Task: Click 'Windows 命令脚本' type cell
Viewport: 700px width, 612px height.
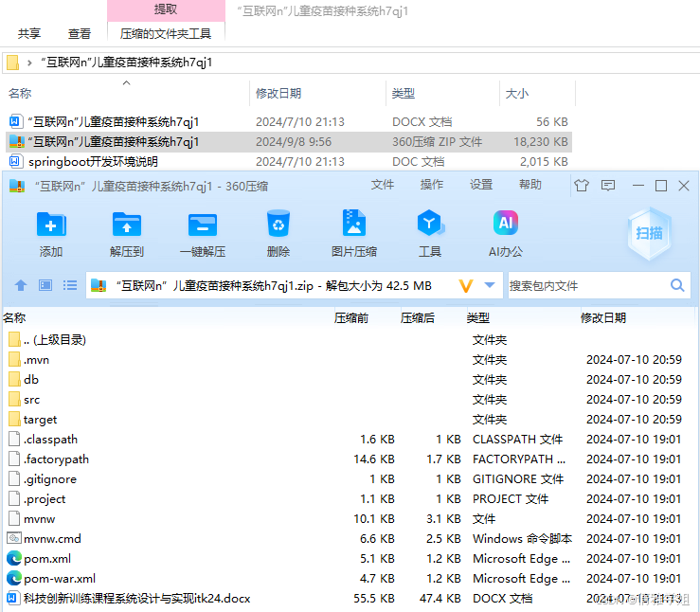Action: tap(522, 539)
